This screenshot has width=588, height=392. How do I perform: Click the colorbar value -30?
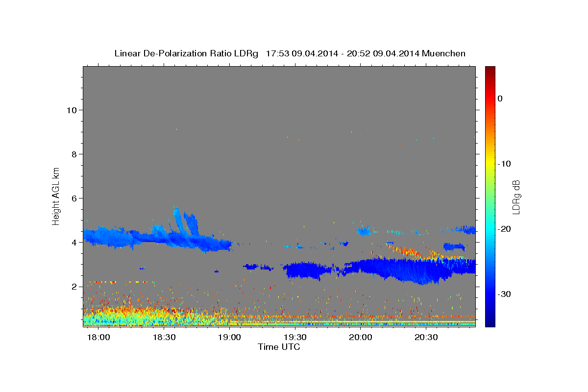[x=505, y=294]
